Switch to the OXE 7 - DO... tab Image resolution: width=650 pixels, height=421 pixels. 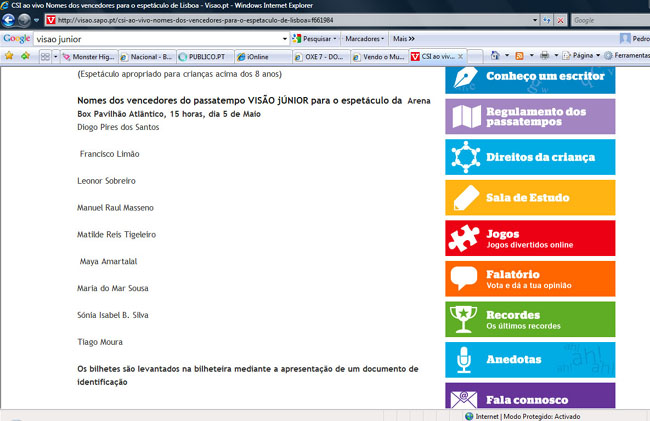(321, 57)
